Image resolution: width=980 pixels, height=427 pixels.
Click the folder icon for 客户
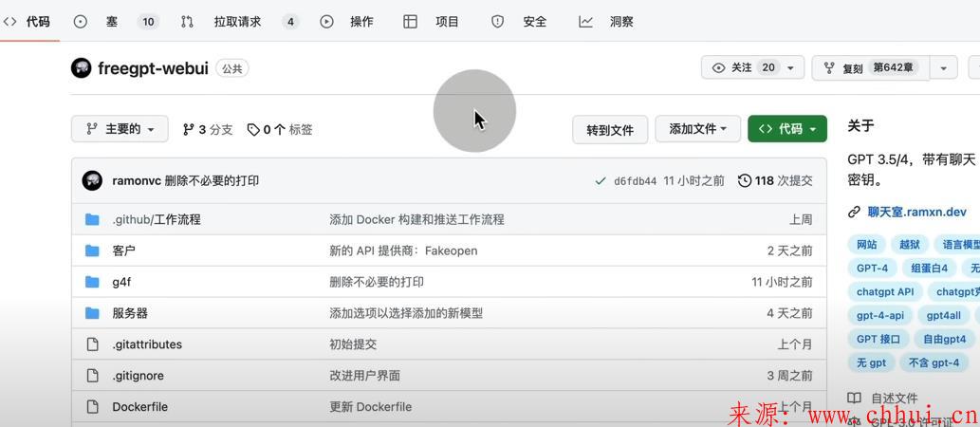point(93,251)
